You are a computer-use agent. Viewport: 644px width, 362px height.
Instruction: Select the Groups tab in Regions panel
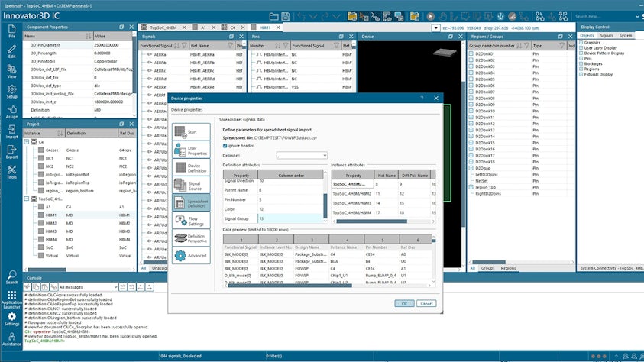(x=487, y=268)
